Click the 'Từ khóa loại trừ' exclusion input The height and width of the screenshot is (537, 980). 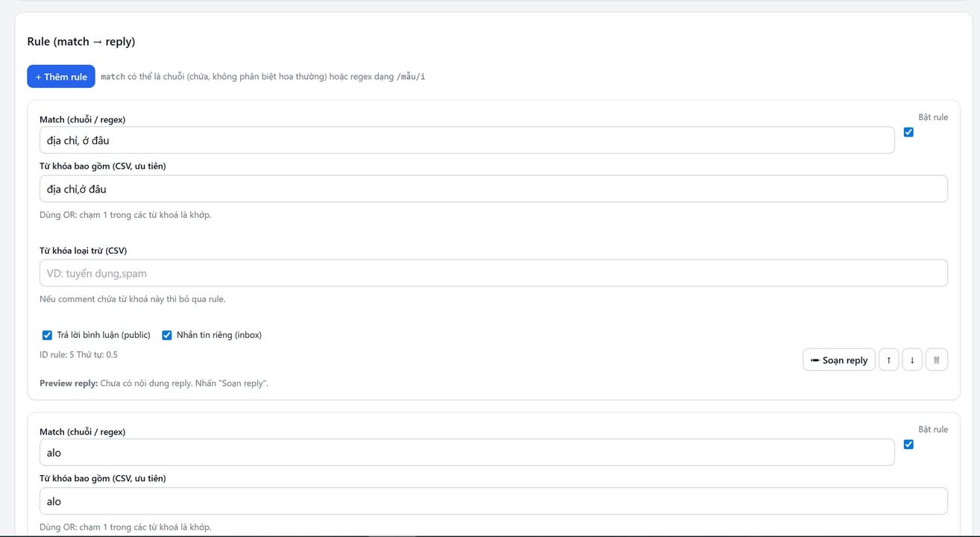point(493,273)
